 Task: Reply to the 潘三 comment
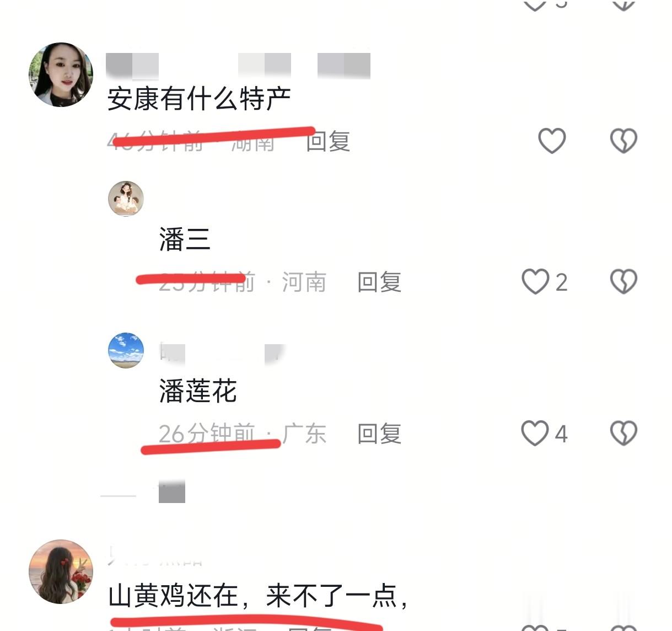click(379, 282)
